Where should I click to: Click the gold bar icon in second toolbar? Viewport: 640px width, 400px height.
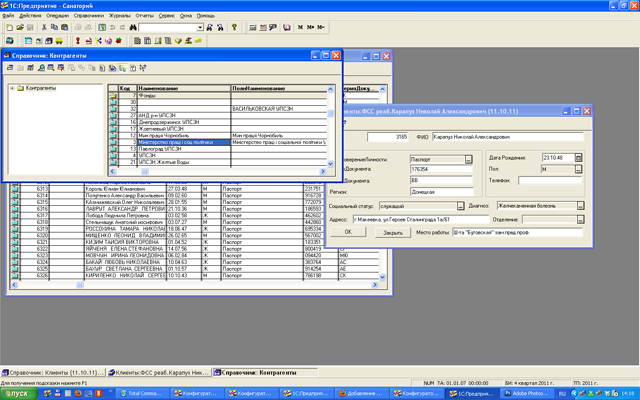[198, 41]
